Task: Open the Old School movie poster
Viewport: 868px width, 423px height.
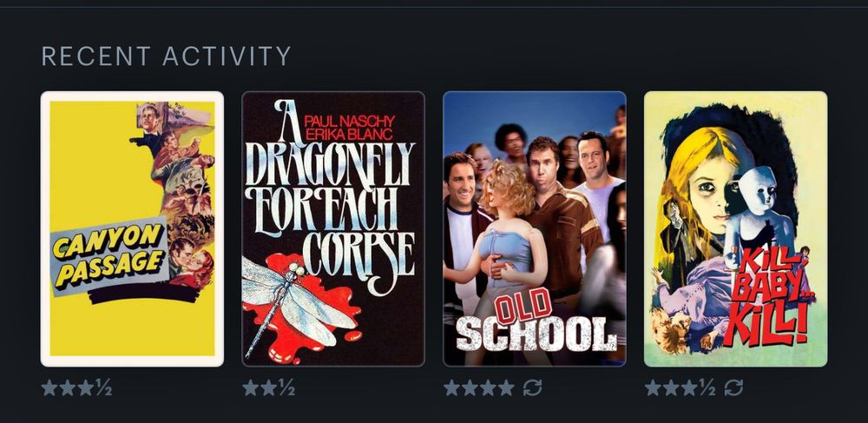Action: pos(535,228)
